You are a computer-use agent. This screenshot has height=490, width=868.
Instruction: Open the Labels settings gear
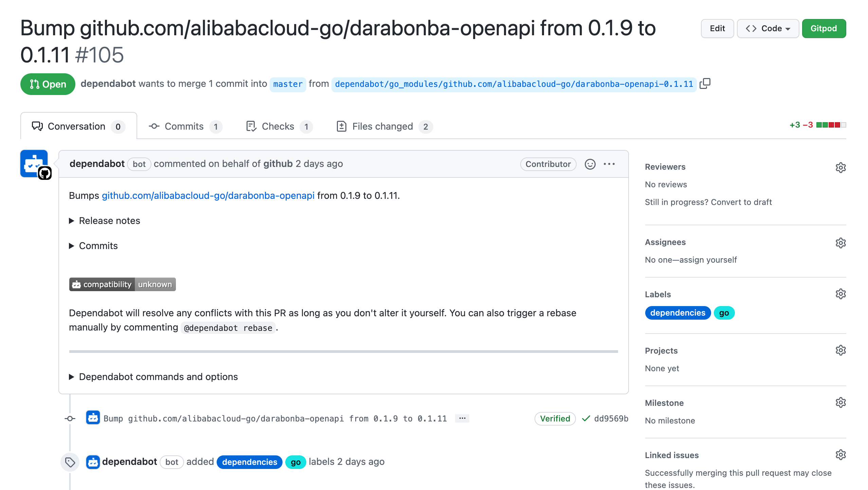pyautogui.click(x=840, y=294)
